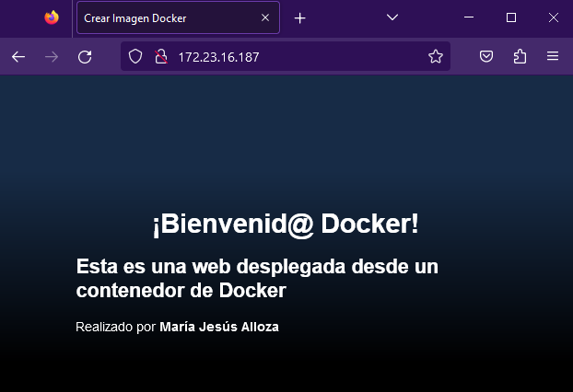Open the Extensions puzzle piece menu

(x=520, y=57)
